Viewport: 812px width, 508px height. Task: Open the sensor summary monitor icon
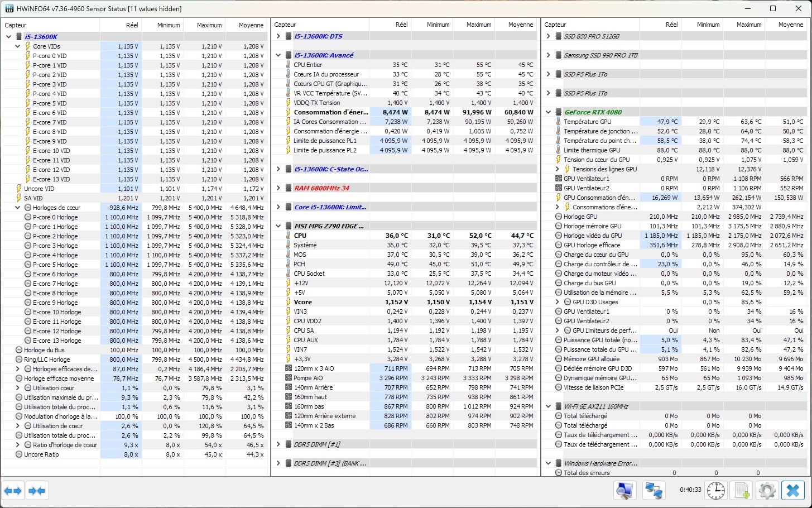pyautogui.click(x=624, y=491)
